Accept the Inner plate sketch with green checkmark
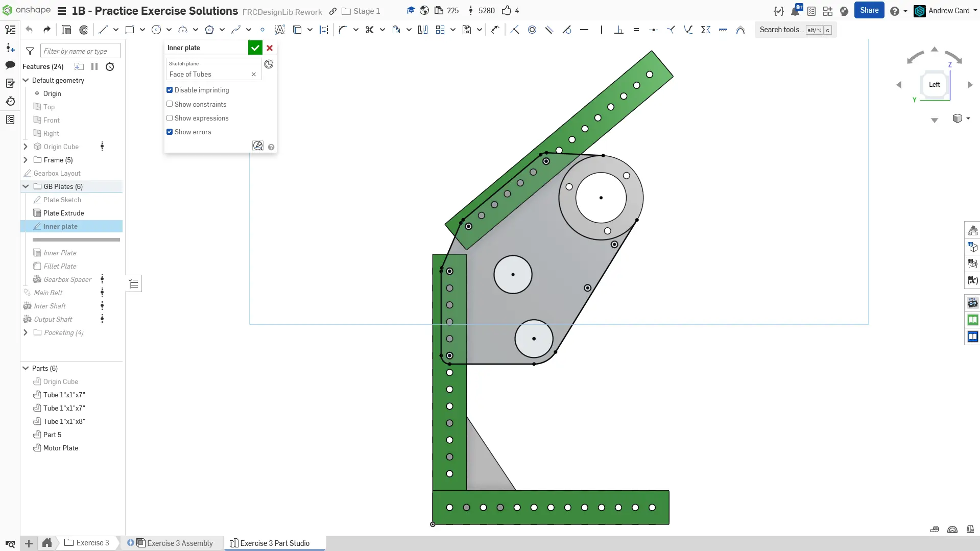 click(255, 47)
